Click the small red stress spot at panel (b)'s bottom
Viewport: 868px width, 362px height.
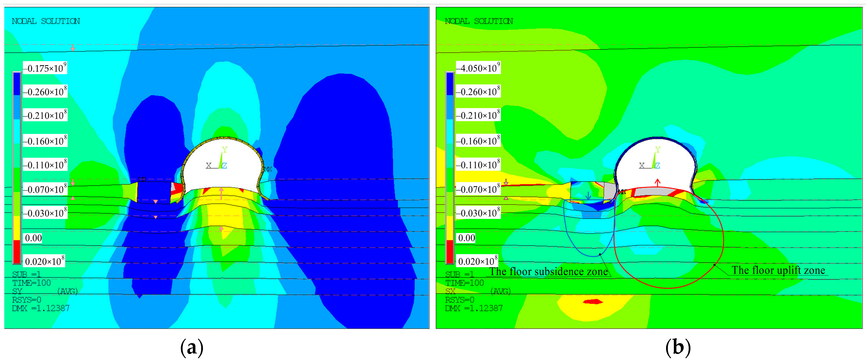pos(593,301)
